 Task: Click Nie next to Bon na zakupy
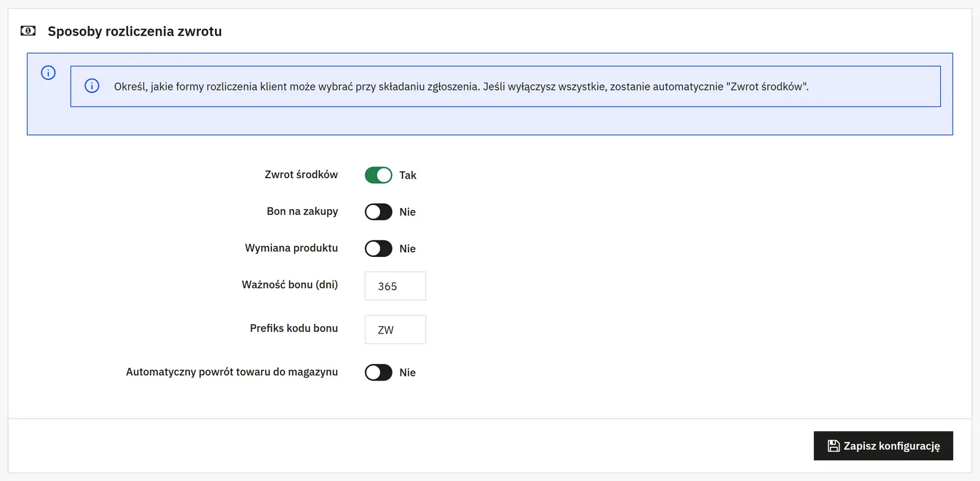[x=407, y=212]
